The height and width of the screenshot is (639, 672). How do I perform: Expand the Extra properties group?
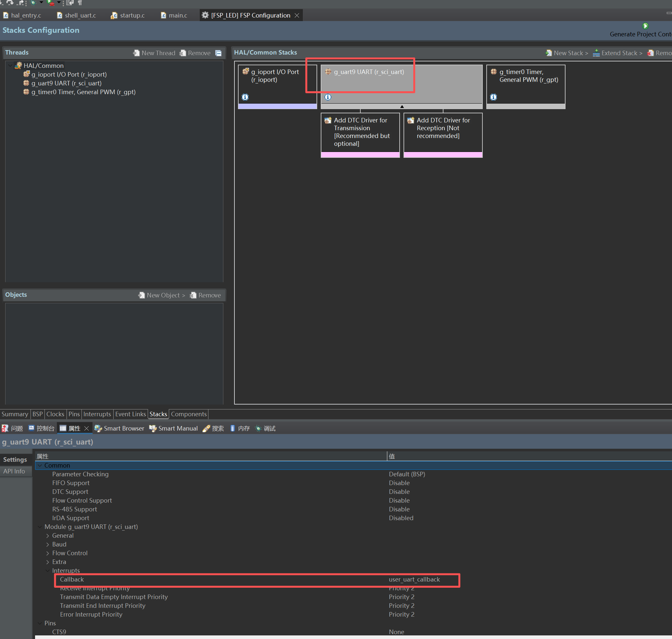coord(47,562)
